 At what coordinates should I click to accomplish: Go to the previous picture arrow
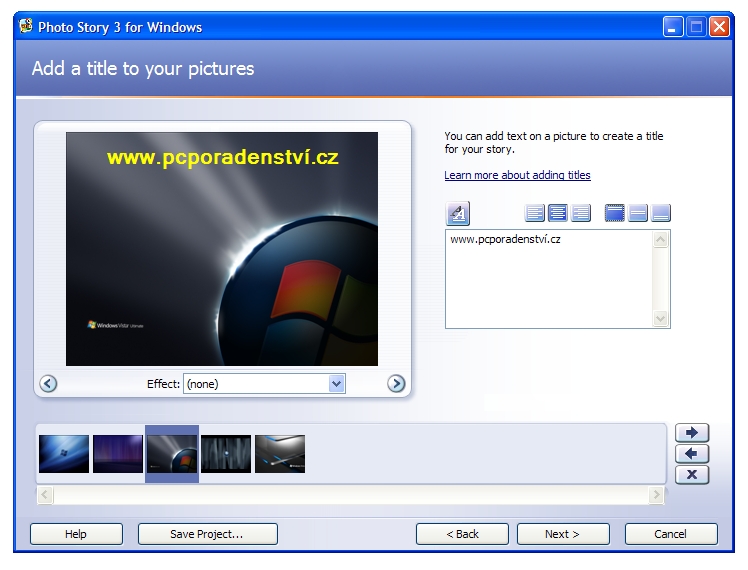pyautogui.click(x=48, y=383)
